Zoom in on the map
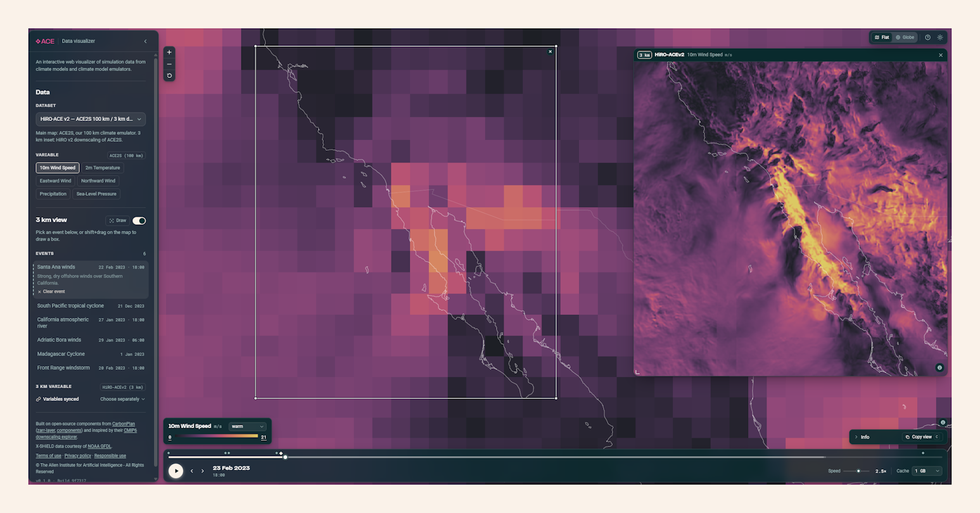 coord(169,53)
